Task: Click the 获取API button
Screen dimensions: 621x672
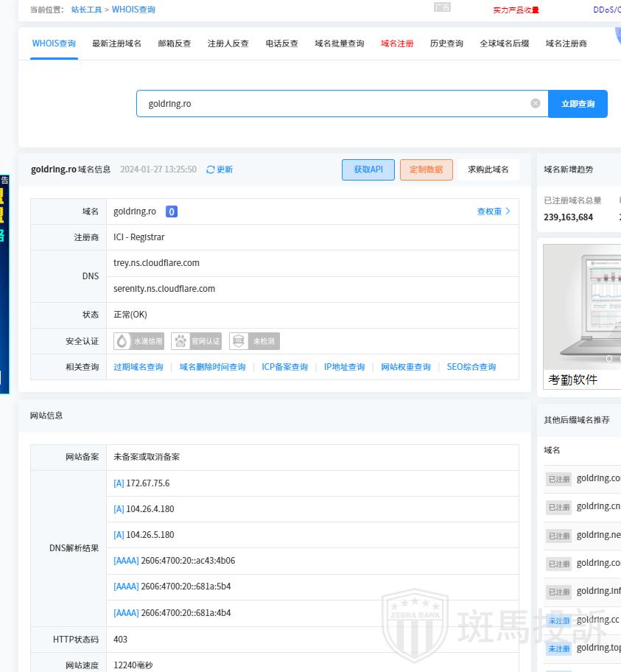Action: click(368, 169)
